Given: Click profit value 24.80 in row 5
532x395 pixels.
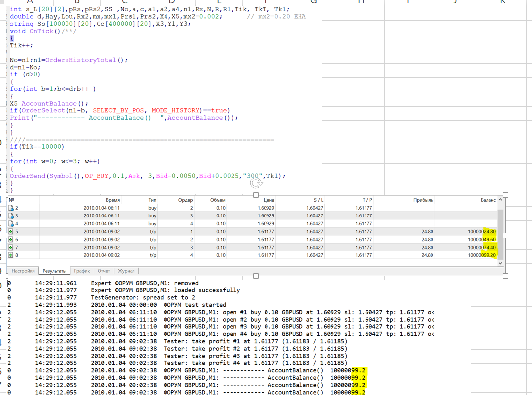Looking at the screenshot, I should (x=427, y=232).
